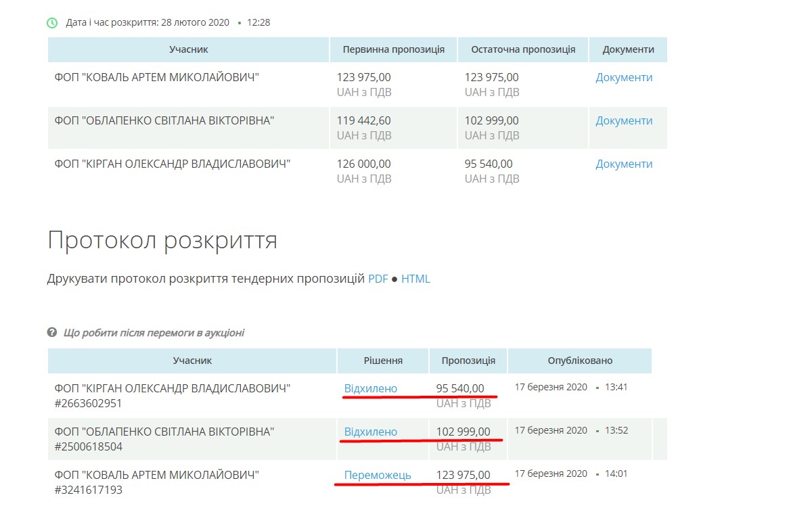Image resolution: width=812 pixels, height=508 pixels.
Task: Click the green clock icon beside opening date
Action: coord(52,23)
